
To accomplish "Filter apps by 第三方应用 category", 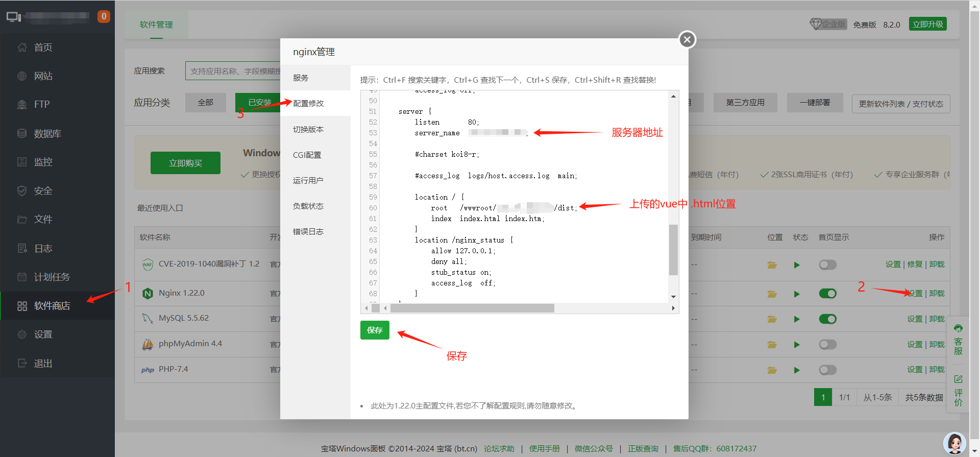I will click(x=745, y=103).
